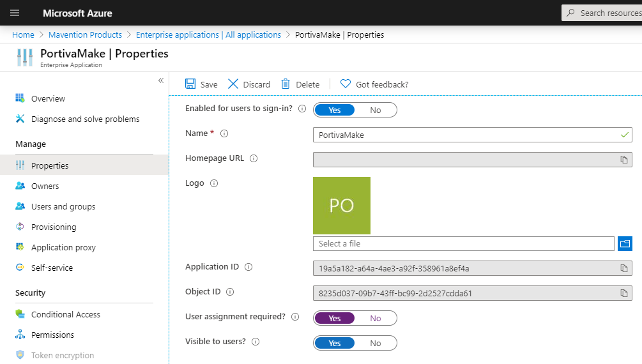Screen dimensions: 642x364
Task: Set Visible to users to No
Action: pos(376,343)
